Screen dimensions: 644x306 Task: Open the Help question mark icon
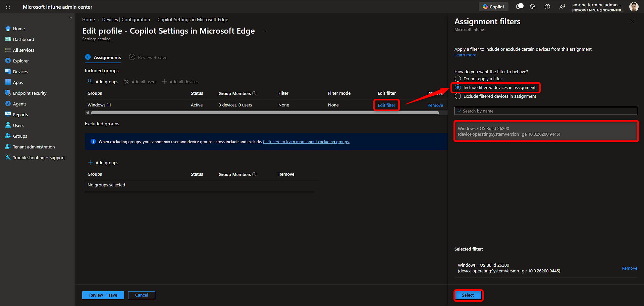point(547,7)
